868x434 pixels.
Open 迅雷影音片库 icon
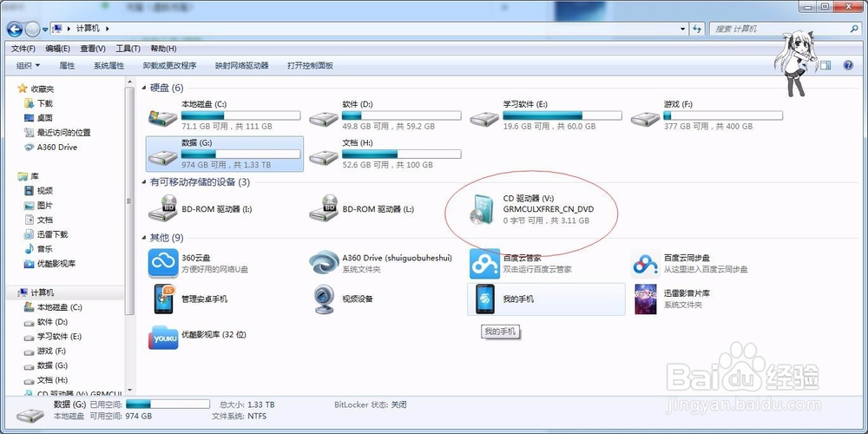[x=646, y=299]
